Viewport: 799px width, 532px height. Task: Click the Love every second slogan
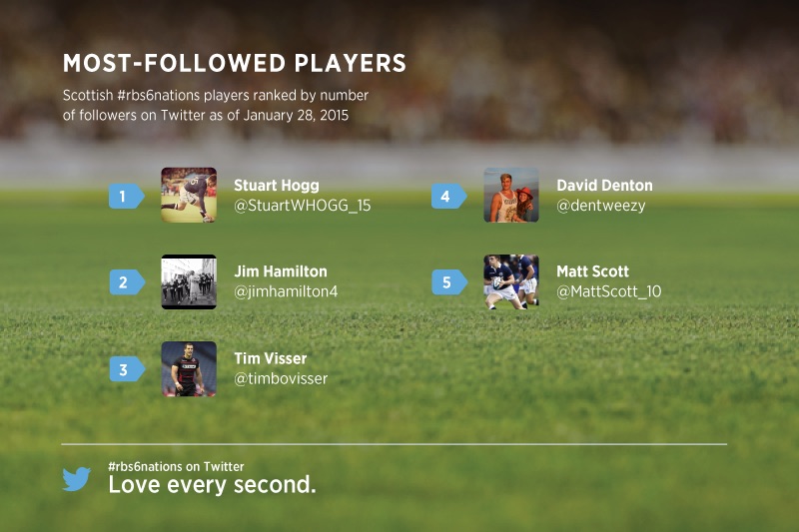pyautogui.click(x=212, y=485)
